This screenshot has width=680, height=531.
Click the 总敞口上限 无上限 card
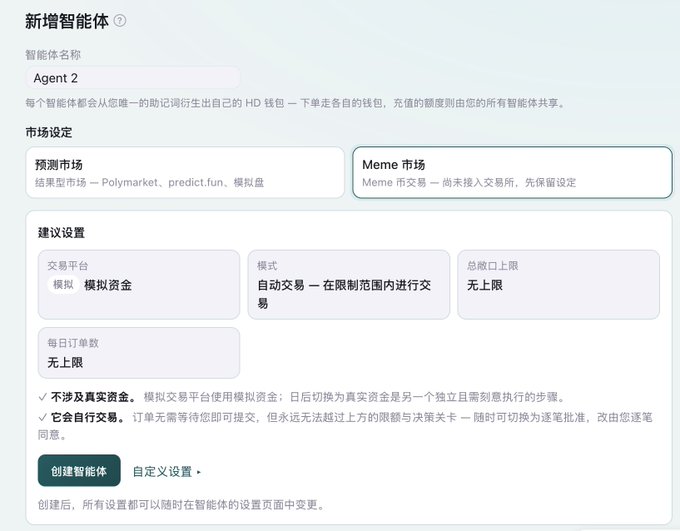pos(559,285)
